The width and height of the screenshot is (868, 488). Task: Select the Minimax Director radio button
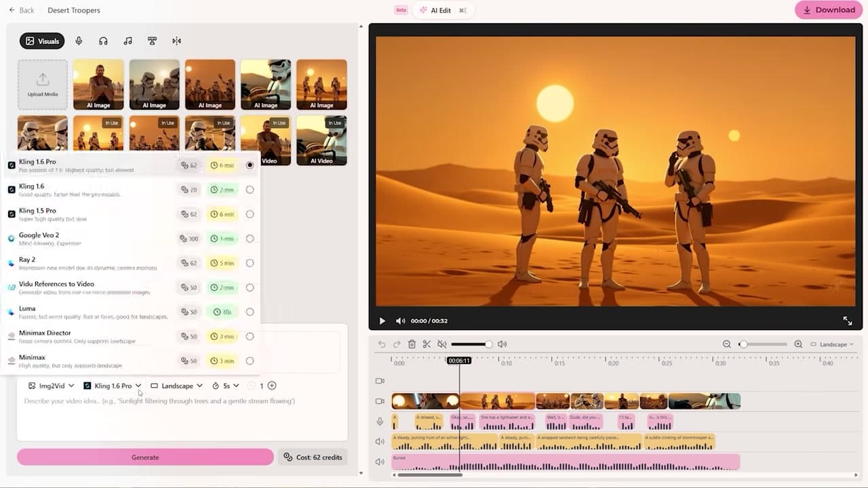pyautogui.click(x=250, y=336)
